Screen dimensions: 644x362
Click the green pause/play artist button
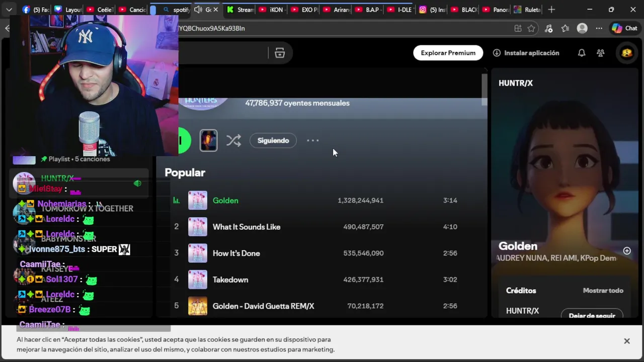pos(185,141)
